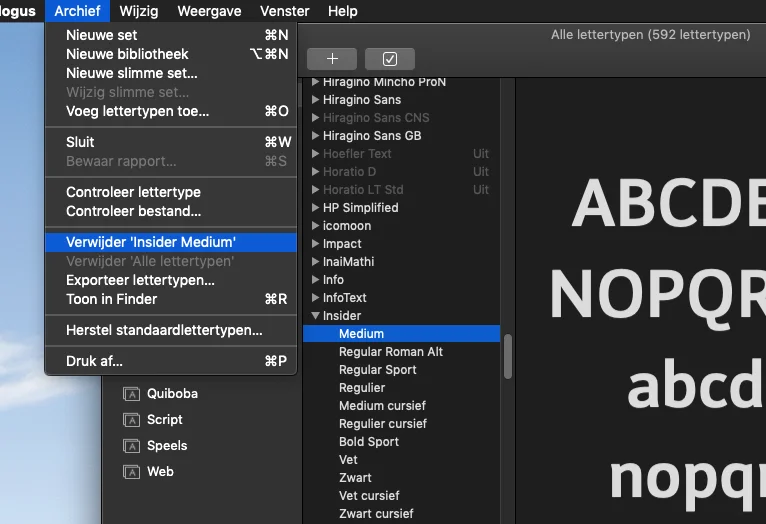Choose Sluit in Archief menu
Viewport: 766px width, 524px height.
pos(171,142)
